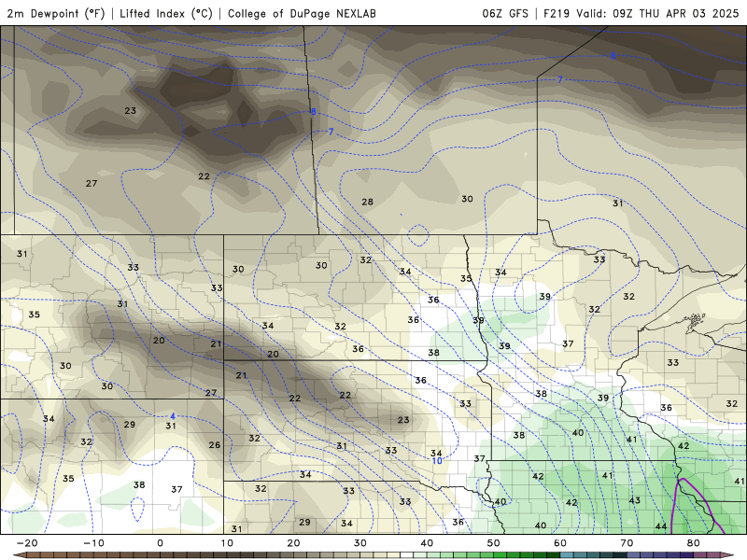
Task: Click the dewpoint value "28" on the map
Action: pyautogui.click(x=367, y=202)
